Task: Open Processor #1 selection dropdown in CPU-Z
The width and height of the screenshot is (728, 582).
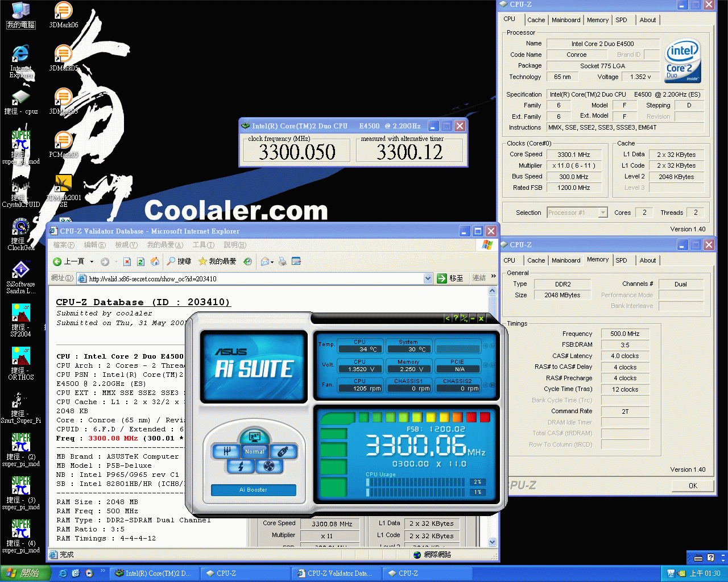Action: (x=603, y=213)
